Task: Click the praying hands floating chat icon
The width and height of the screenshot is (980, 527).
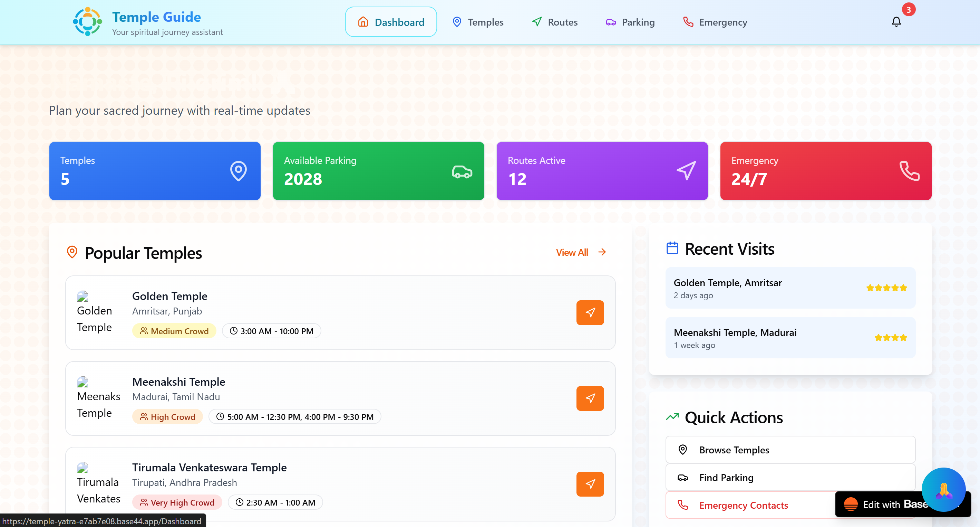Action: 943,490
